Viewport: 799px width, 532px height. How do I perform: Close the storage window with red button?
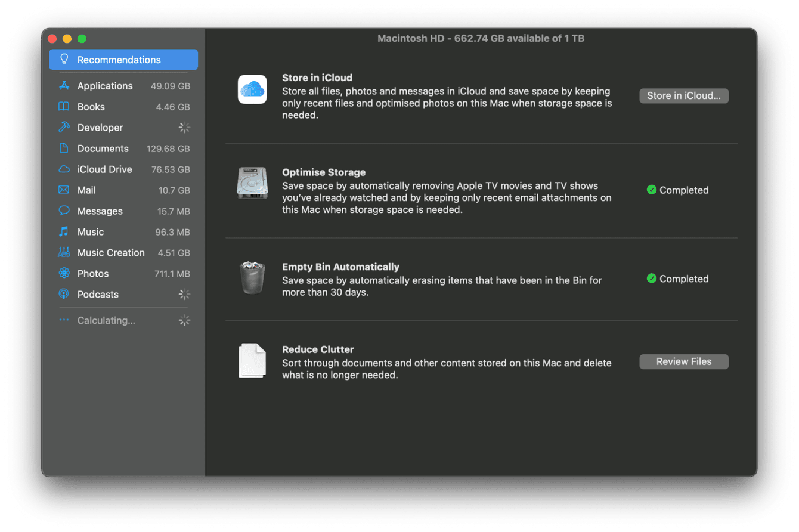coord(52,39)
